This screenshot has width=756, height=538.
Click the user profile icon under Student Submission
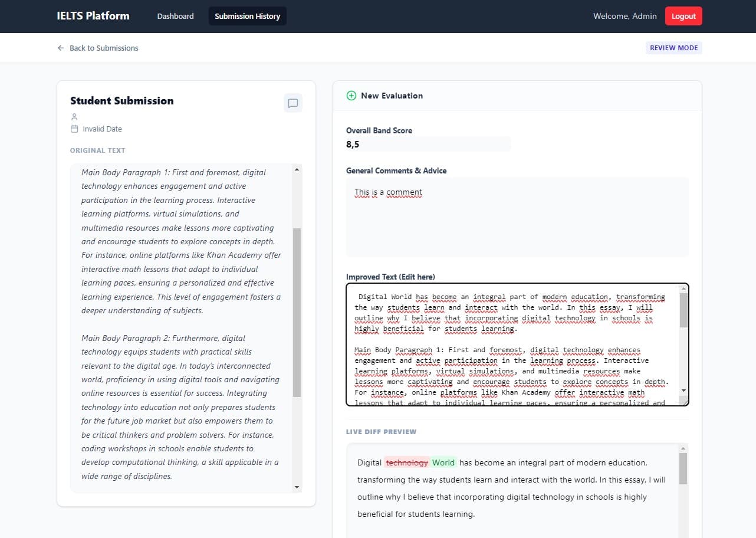[x=74, y=117]
